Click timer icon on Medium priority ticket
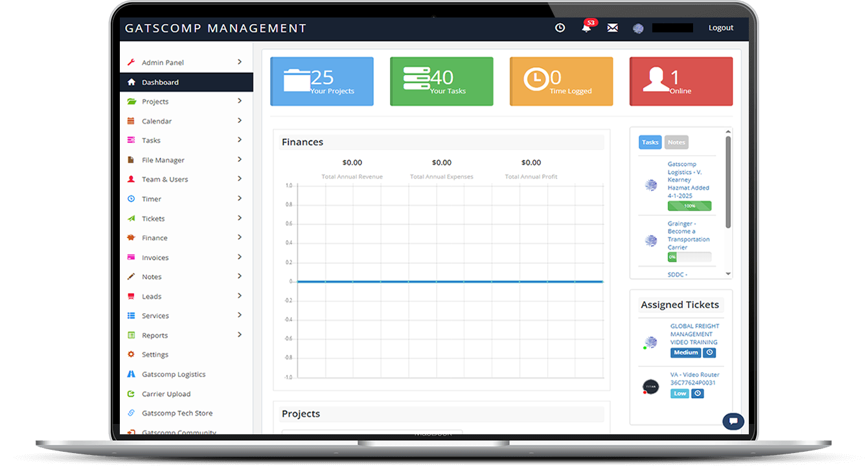The image size is (868, 466). [x=709, y=353]
